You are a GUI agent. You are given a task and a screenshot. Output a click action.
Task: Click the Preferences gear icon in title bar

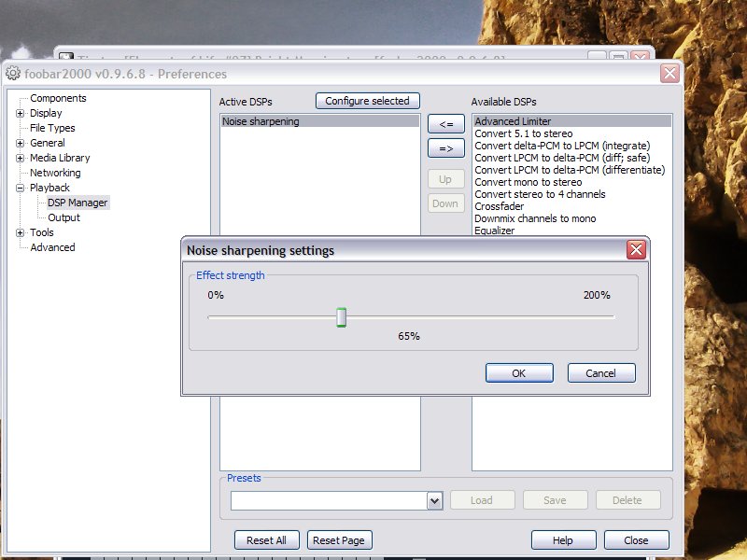coord(13,74)
